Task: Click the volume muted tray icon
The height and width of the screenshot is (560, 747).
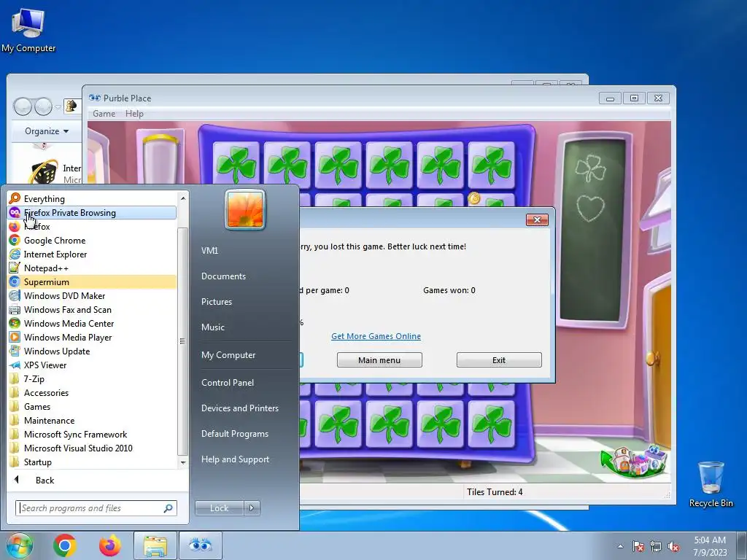Action: coord(673,546)
